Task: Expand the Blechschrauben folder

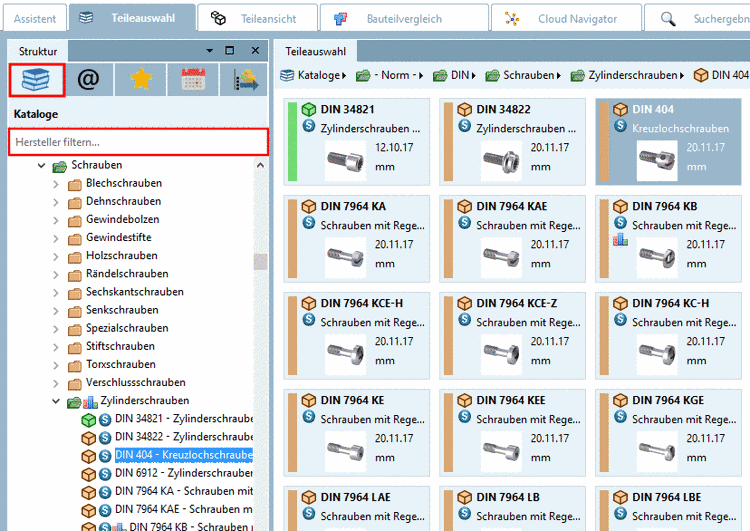Action: point(56,184)
